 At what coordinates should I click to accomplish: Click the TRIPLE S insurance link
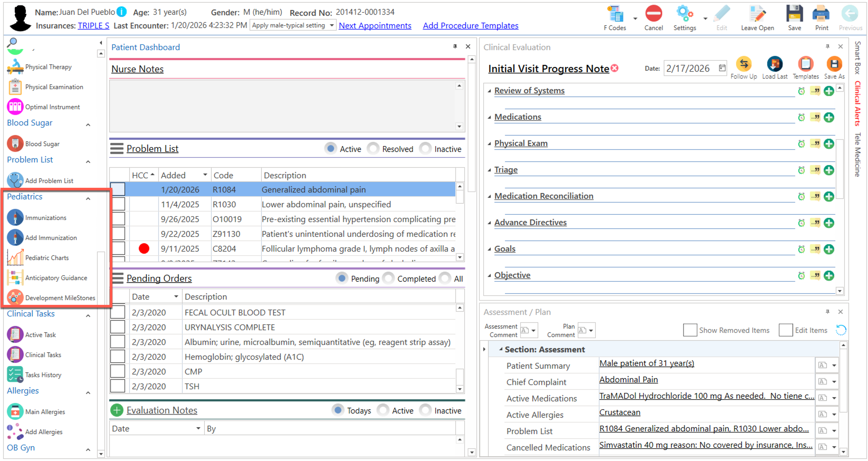click(x=93, y=26)
